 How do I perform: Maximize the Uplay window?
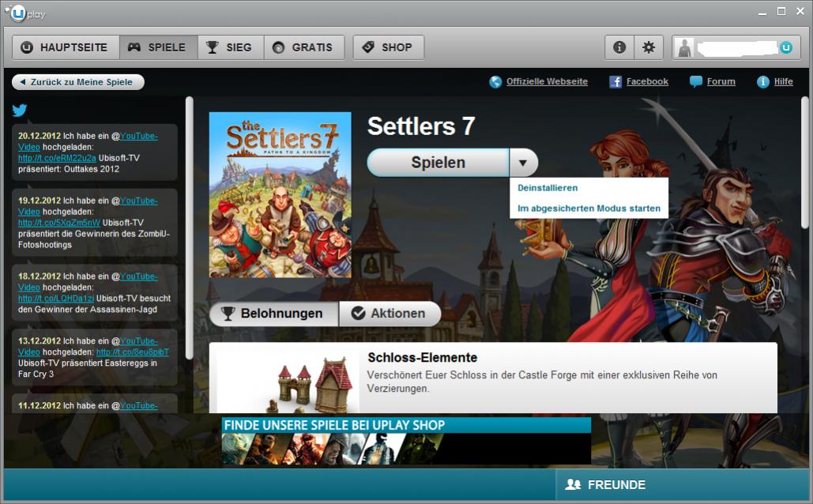click(x=781, y=11)
